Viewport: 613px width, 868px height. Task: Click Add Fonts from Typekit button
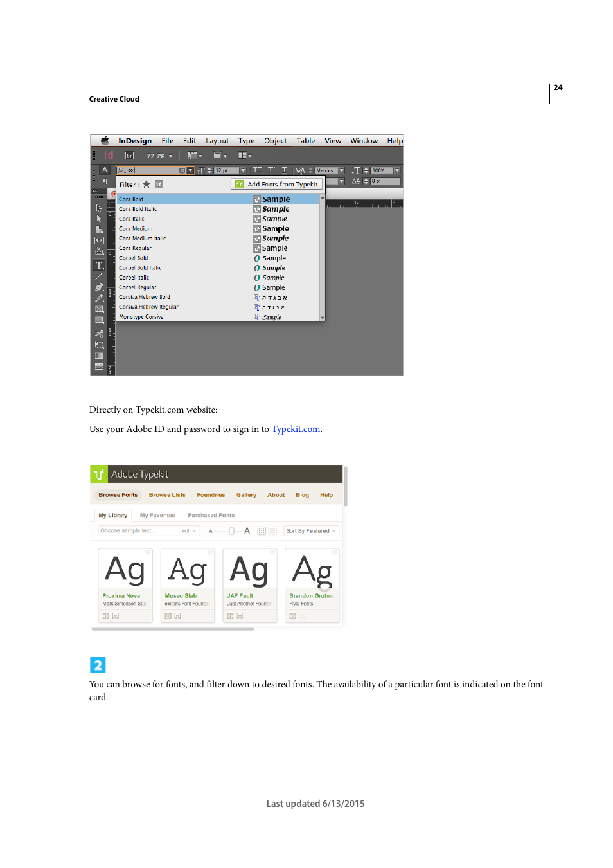(x=276, y=185)
